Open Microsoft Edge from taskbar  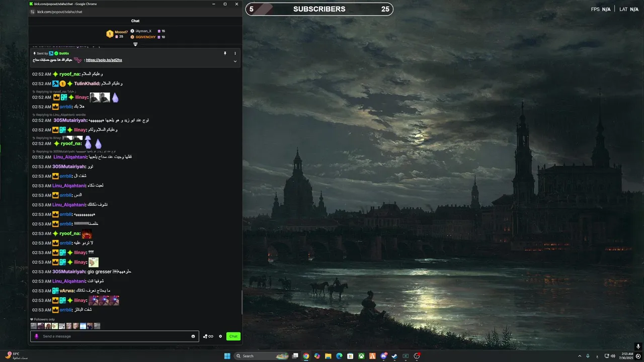(339, 356)
